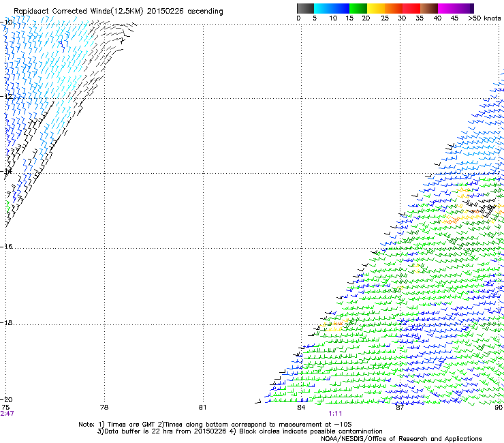504x443 pixels.
Task: Click the longitude label 75
Action: pos(5,408)
